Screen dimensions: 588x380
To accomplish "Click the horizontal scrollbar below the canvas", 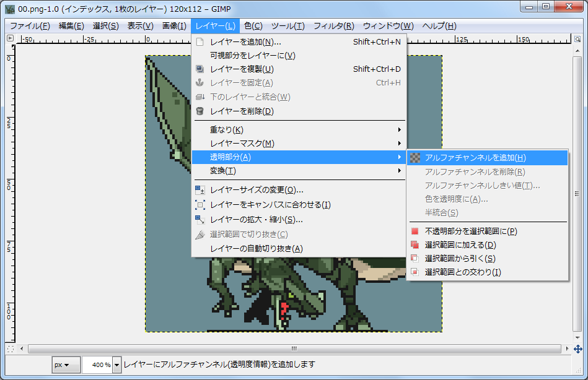I will point(294,348).
